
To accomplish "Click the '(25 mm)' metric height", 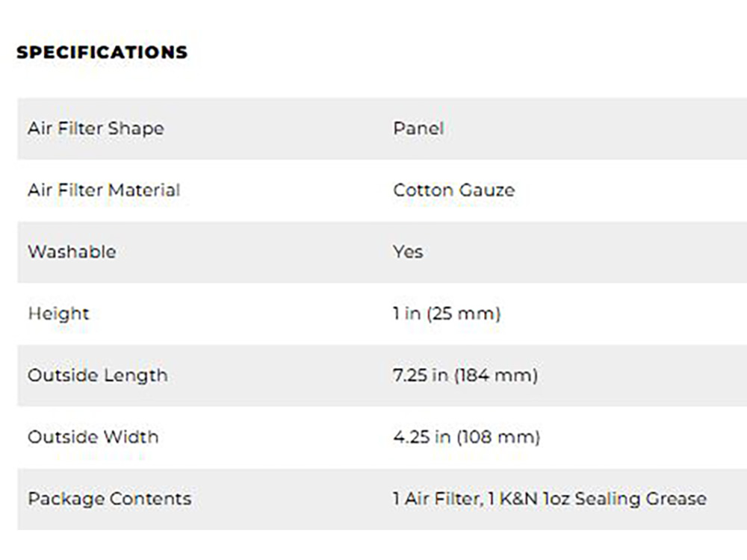I will [x=463, y=314].
